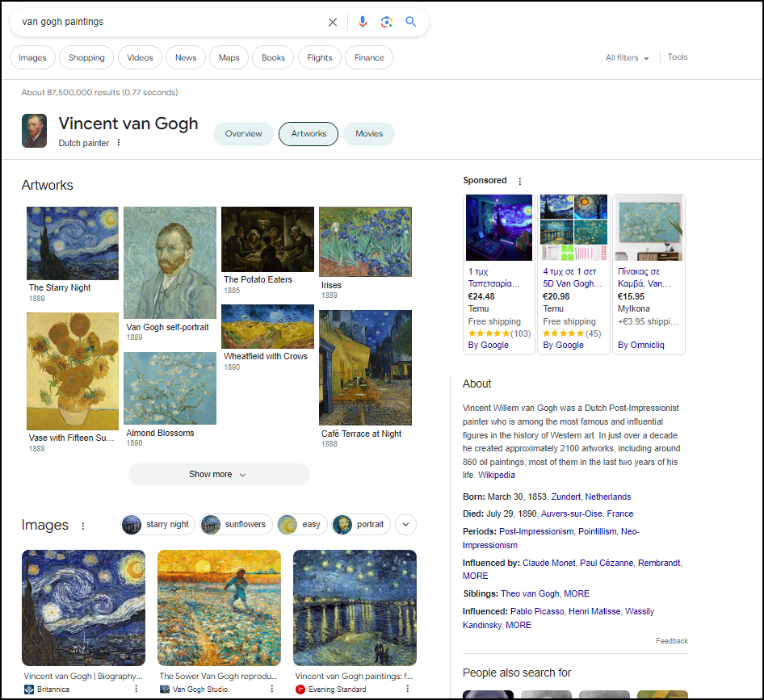
Task: Expand artworks with Show more
Action: (x=219, y=475)
